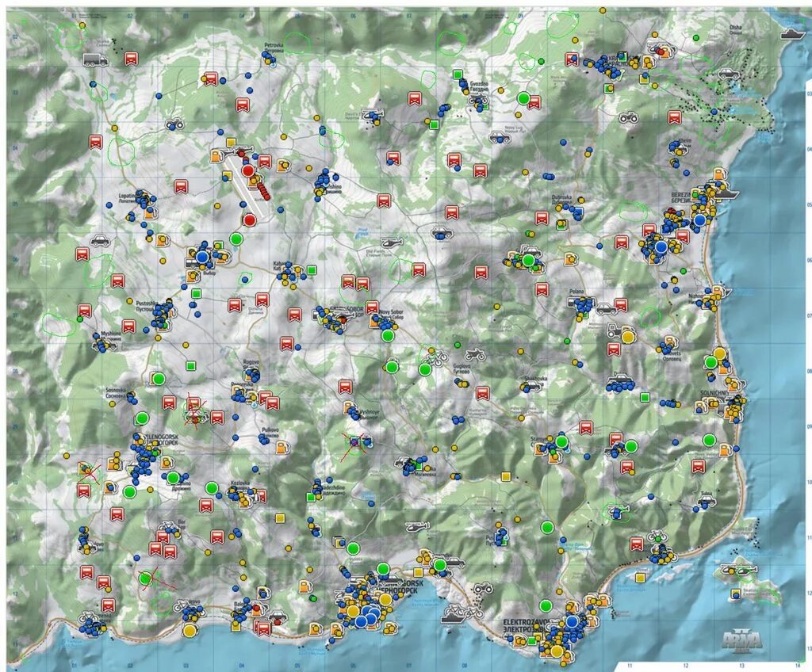The width and height of the screenshot is (812, 672).
Task: Select the ATV icon northwest of the airfield
Action: tap(174, 124)
